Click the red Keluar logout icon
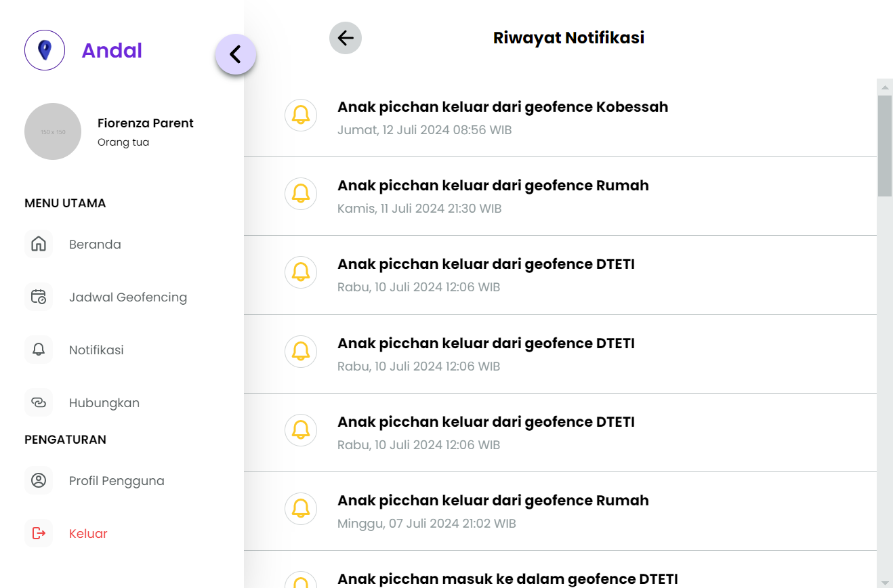 pos(39,534)
